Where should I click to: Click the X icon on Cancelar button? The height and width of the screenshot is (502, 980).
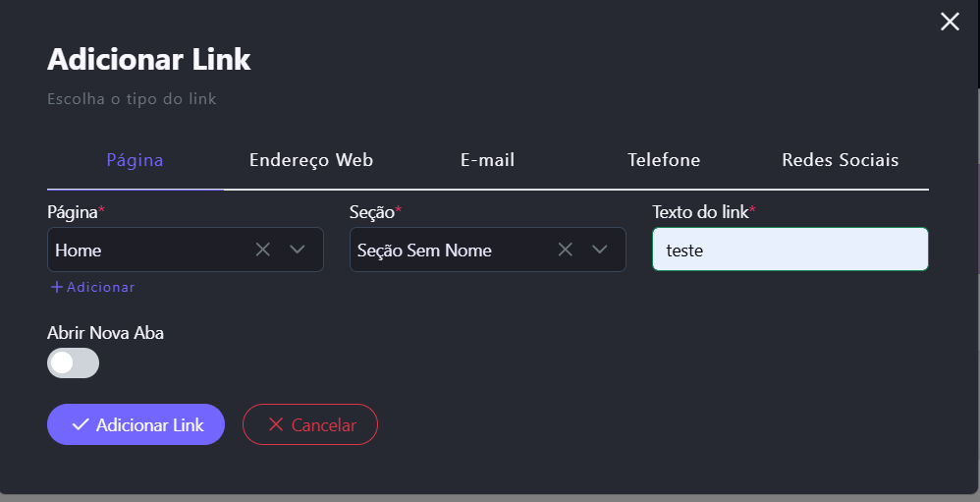(x=276, y=424)
